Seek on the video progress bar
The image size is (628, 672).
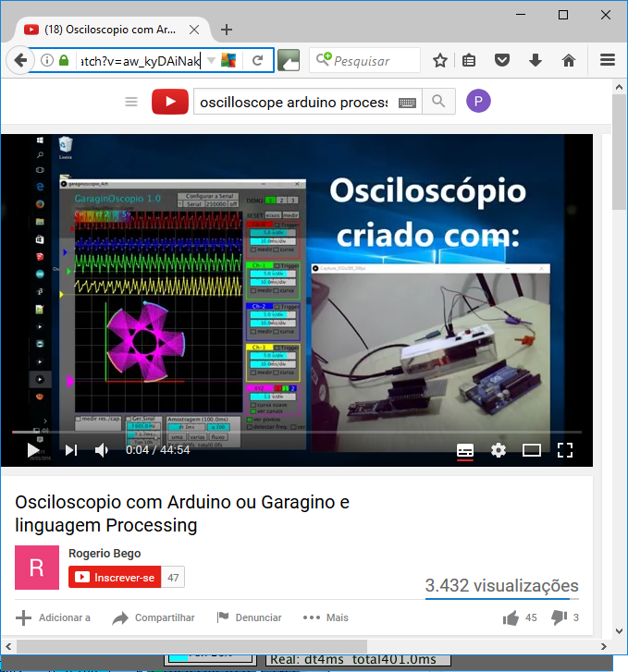tap(297, 432)
